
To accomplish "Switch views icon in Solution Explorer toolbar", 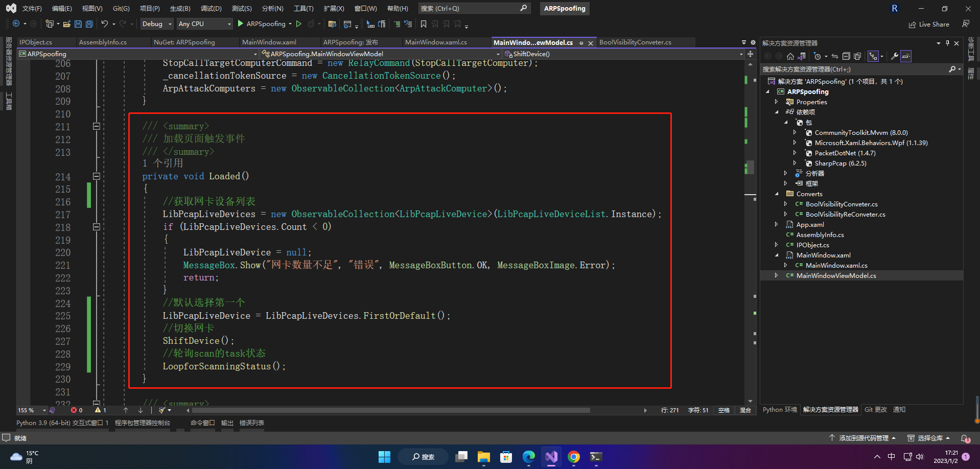I will pyautogui.click(x=802, y=56).
